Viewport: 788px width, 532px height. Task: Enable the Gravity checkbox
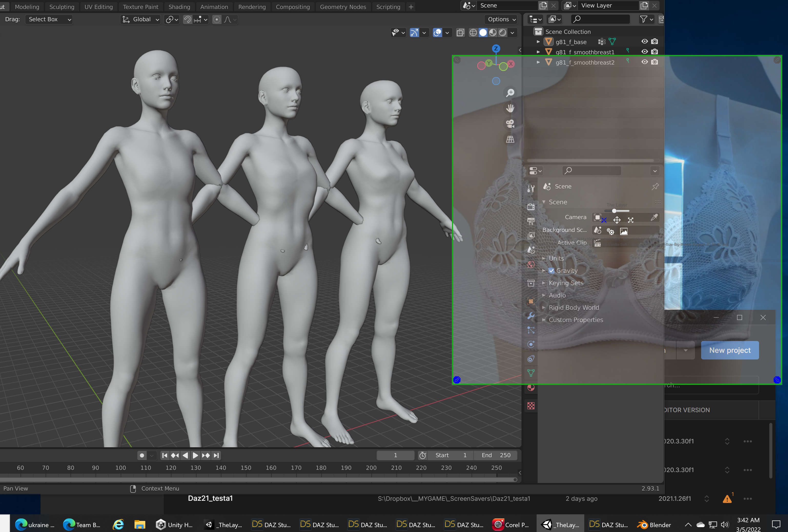(551, 271)
